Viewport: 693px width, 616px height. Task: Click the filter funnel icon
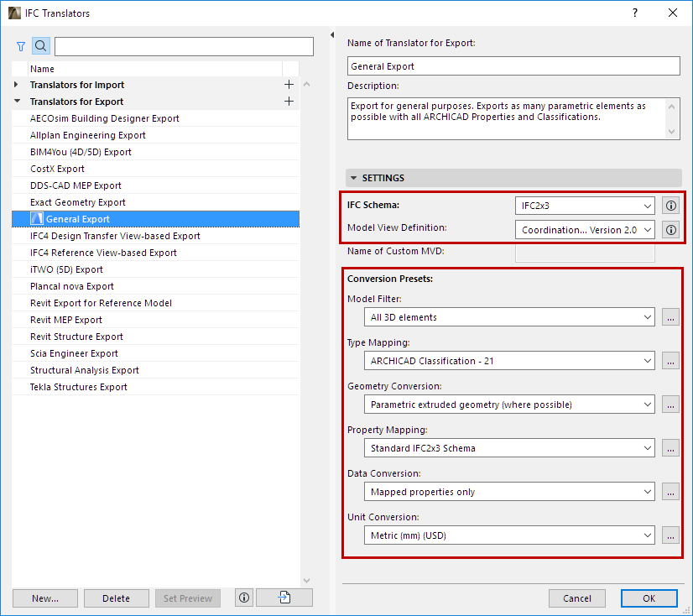pyautogui.click(x=21, y=46)
